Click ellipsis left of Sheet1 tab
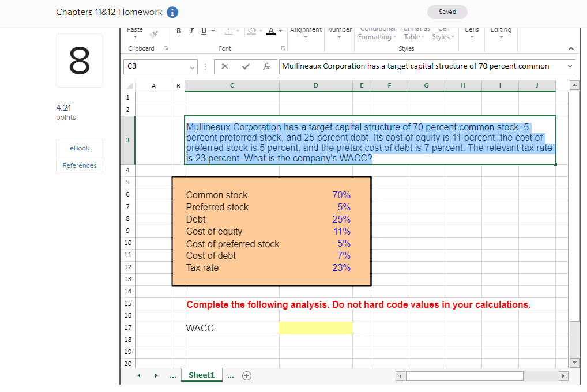 click(x=173, y=376)
